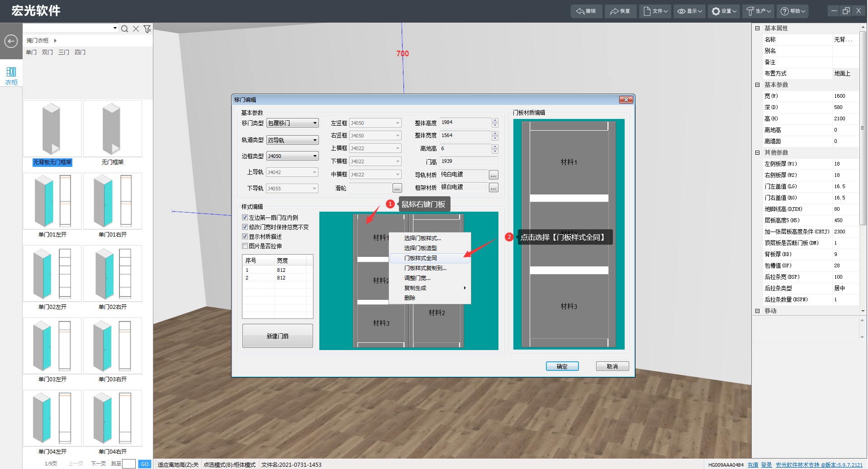The image size is (868, 469).
Task: Open 下导轨 J4055 dropdown
Action: (292, 189)
